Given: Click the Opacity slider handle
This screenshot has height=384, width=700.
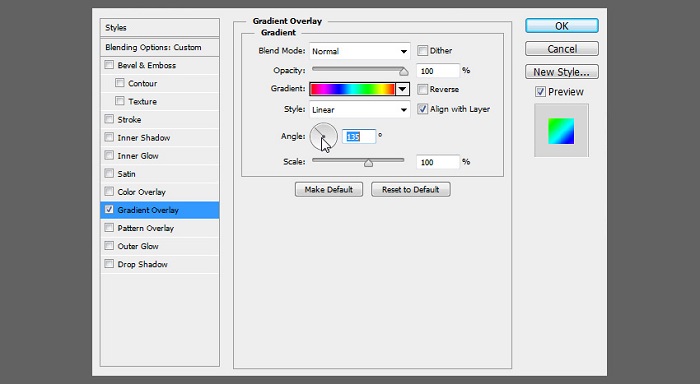Looking at the screenshot, I should [x=404, y=71].
